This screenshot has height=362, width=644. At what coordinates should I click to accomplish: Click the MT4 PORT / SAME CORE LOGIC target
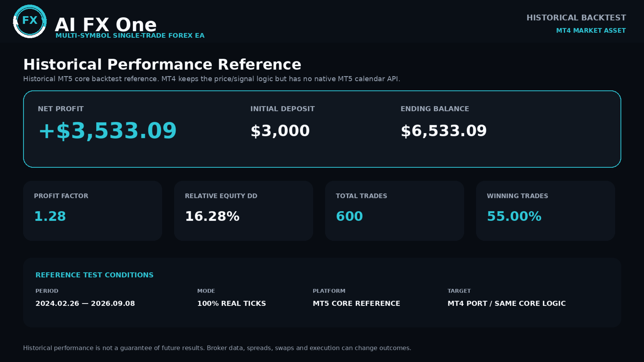506,304
